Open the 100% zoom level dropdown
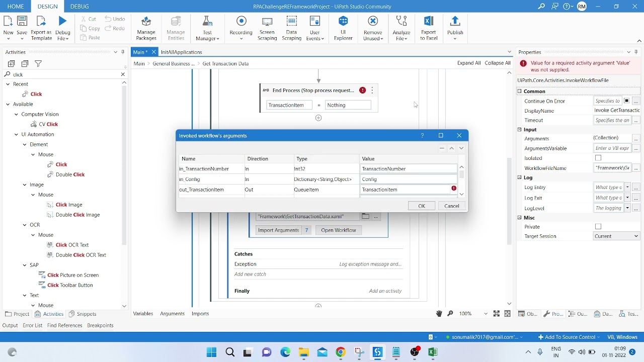Screen dimensions: 644x362 [486, 314]
